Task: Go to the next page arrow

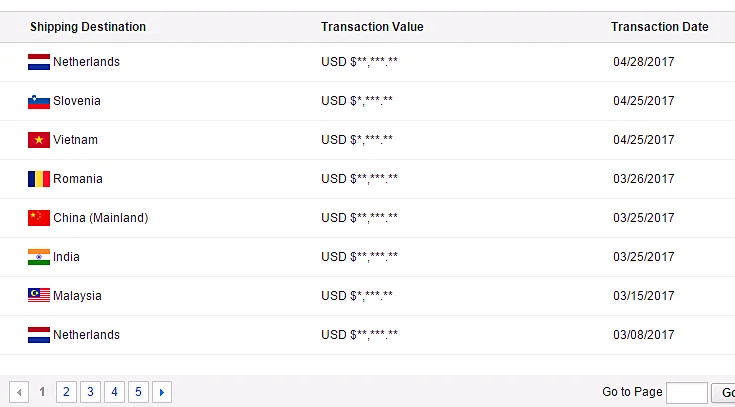Action: coord(162,392)
